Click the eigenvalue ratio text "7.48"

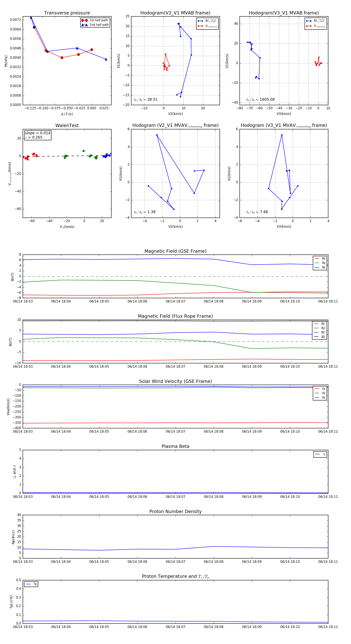click(x=264, y=212)
